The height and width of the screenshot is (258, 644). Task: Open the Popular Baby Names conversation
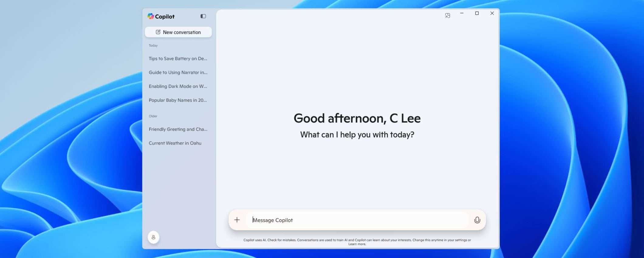(178, 100)
